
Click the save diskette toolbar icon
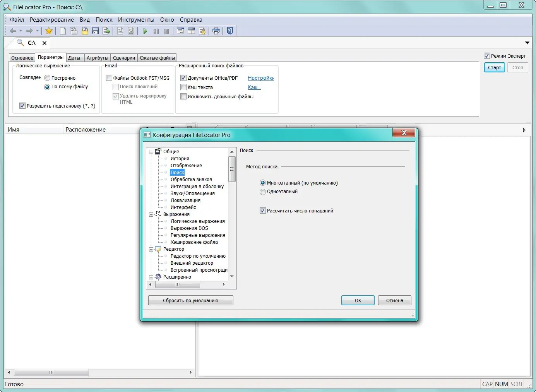click(x=95, y=31)
